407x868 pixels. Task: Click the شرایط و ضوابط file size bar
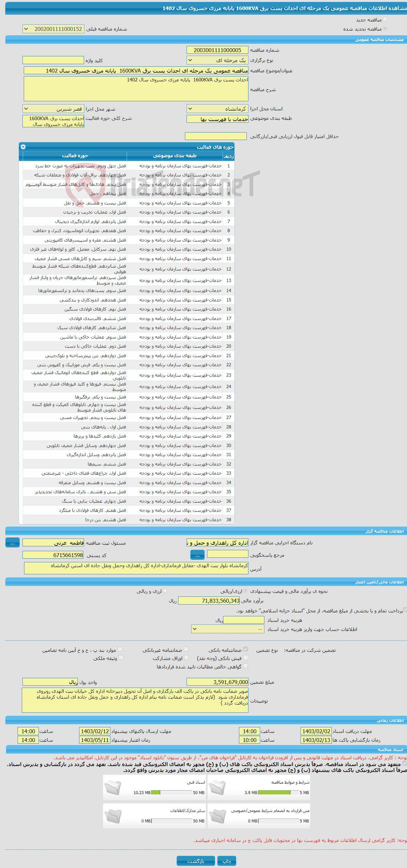point(278,792)
